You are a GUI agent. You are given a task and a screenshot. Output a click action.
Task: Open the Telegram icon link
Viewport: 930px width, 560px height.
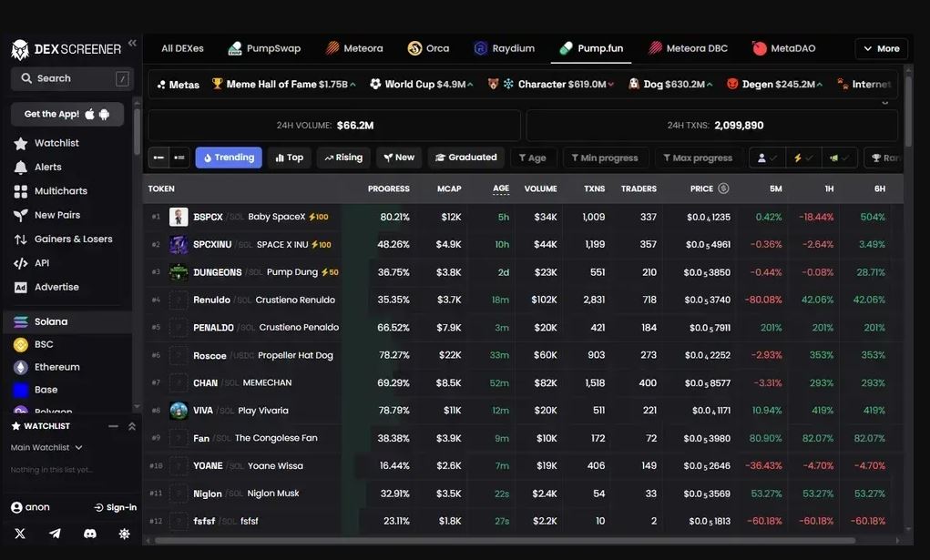click(55, 534)
